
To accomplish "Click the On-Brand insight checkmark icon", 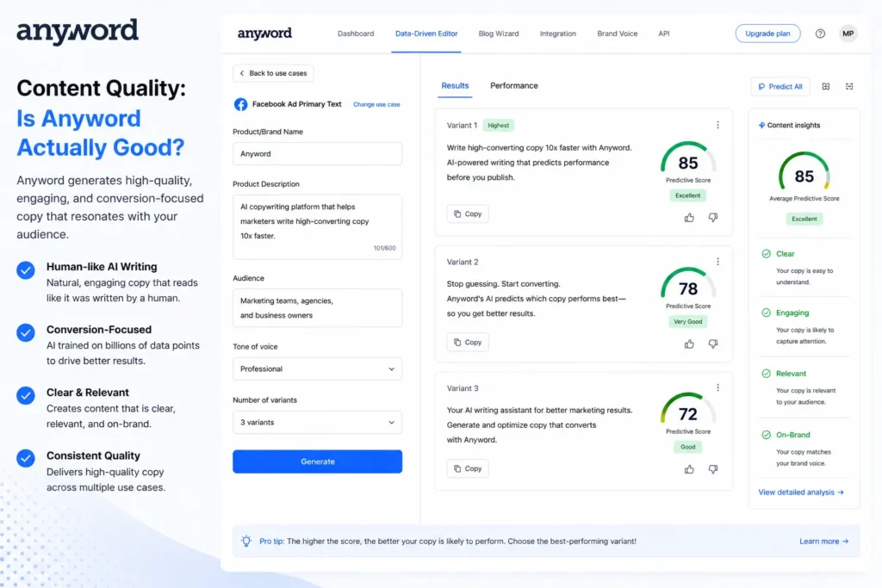I will [x=766, y=435].
